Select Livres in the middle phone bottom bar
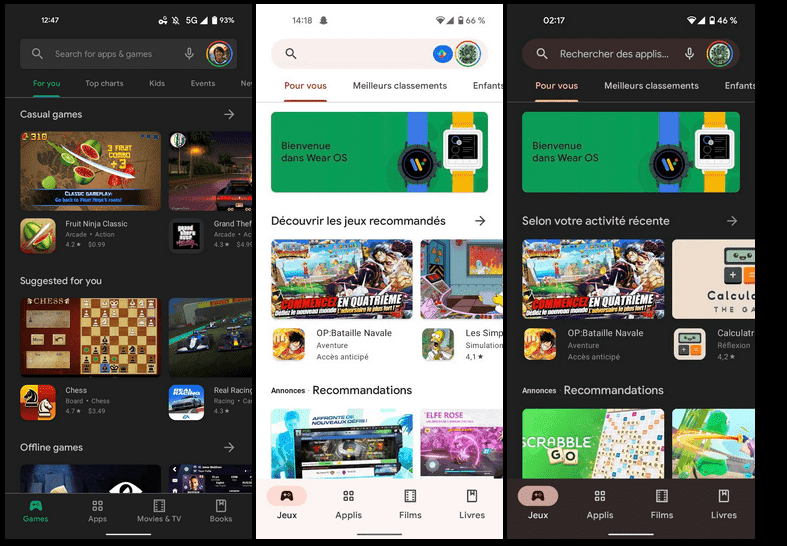Screen dimensions: 787x546 tap(472, 504)
